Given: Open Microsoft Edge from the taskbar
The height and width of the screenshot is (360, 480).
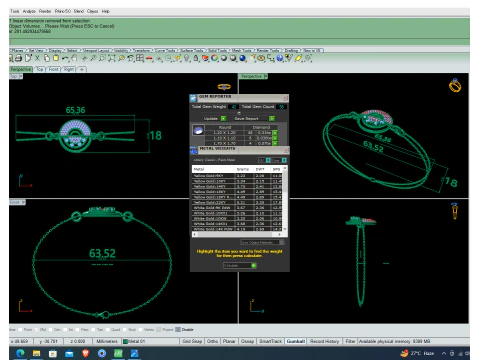Looking at the screenshot, I should [x=20, y=353].
